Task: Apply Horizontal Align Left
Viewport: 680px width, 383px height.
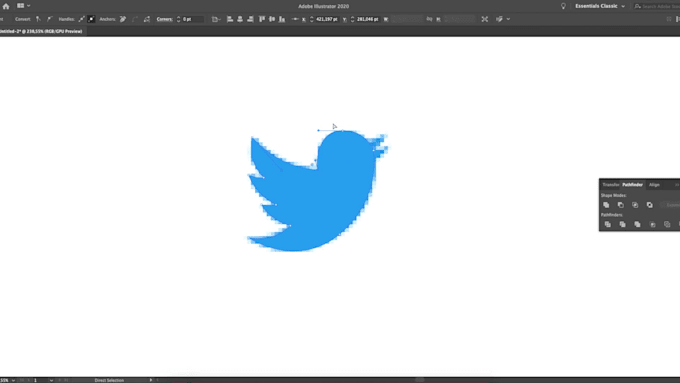Action: click(230, 19)
